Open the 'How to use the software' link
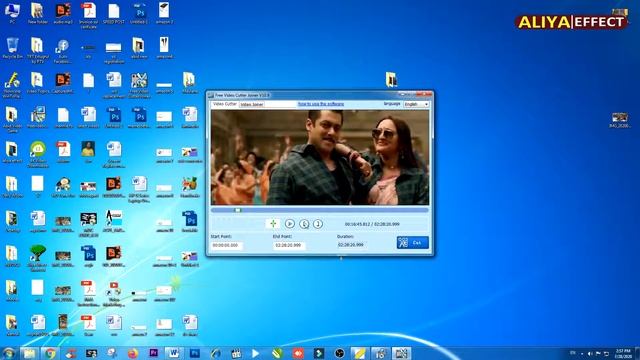The width and height of the screenshot is (640, 360). 321,104
